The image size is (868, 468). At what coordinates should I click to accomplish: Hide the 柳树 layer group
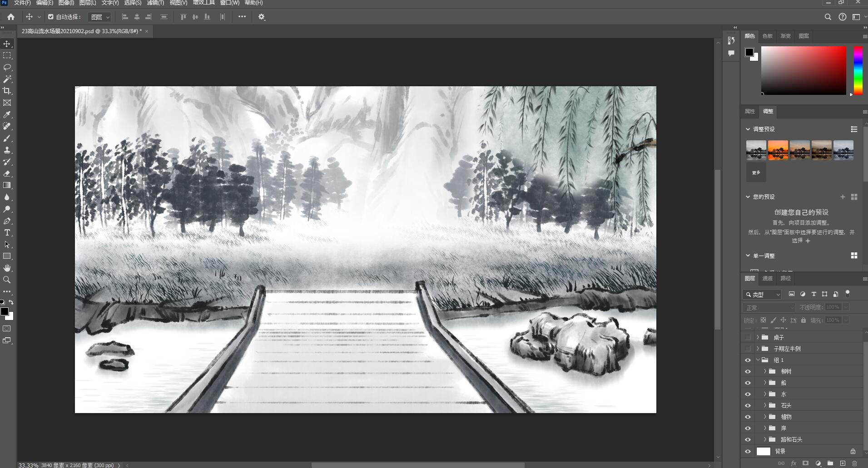pyautogui.click(x=748, y=371)
